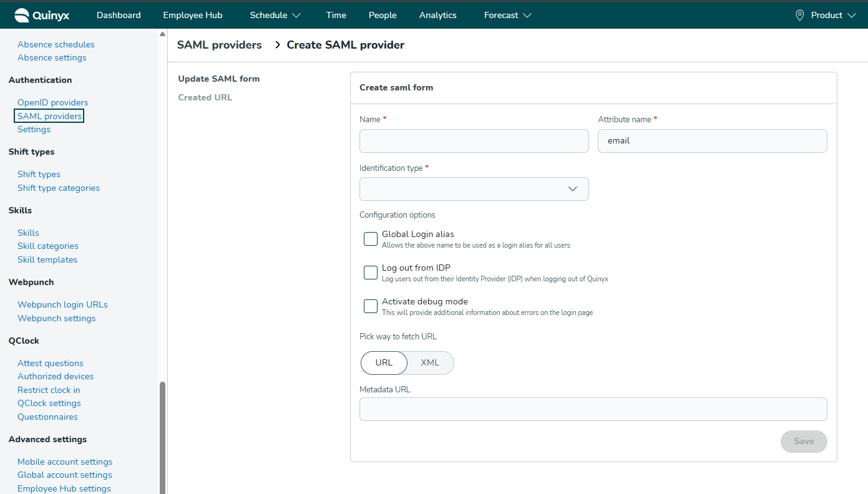Screen dimensions: 868x494
Task: Open the Product location selector
Action: [x=826, y=15]
